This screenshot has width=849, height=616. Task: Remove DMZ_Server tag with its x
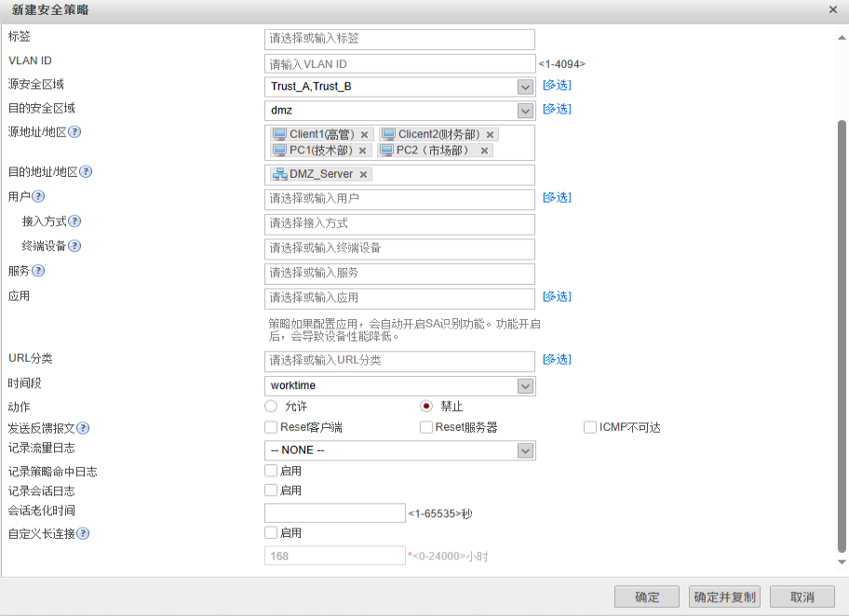[x=364, y=174]
